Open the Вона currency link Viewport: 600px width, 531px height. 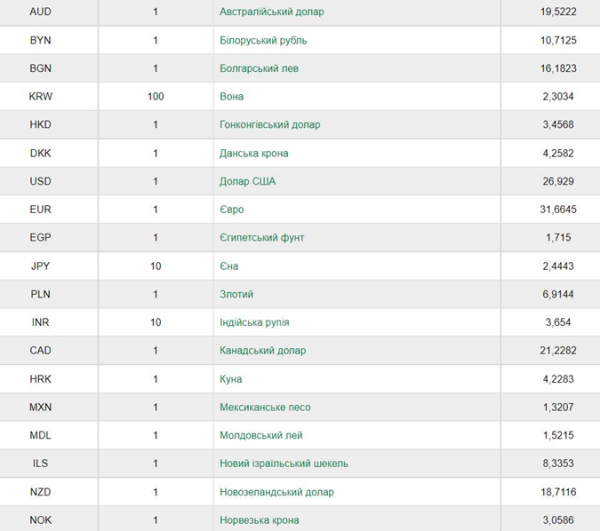click(x=232, y=96)
